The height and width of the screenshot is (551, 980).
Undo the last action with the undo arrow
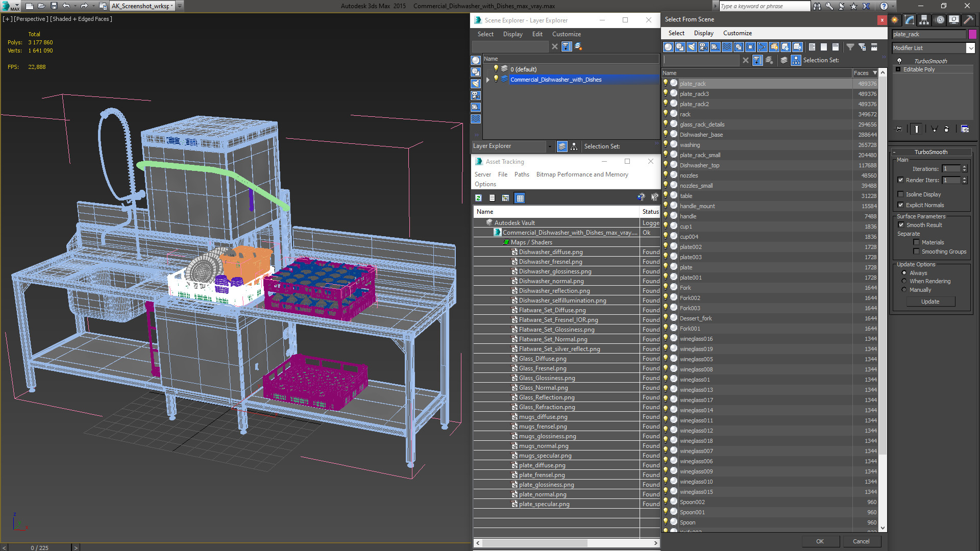tap(66, 6)
